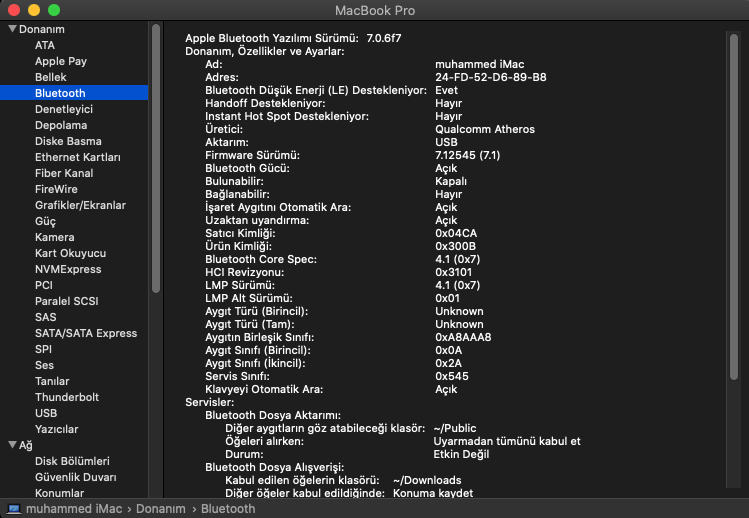Collapse the Donanım section triangle
The width and height of the screenshot is (749, 518).
tap(12, 29)
